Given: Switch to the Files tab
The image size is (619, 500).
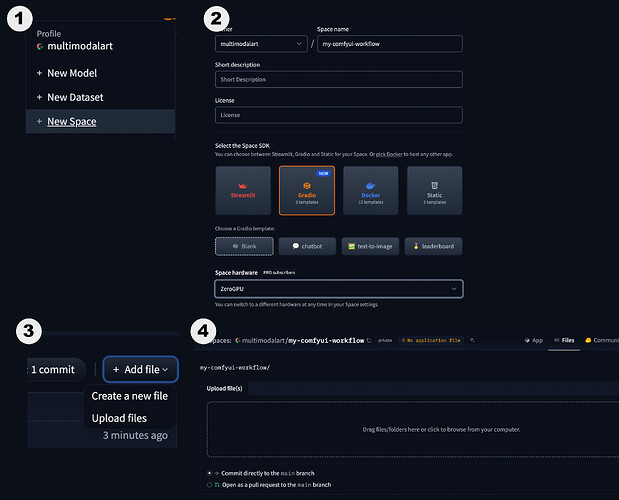Looking at the screenshot, I should click(x=565, y=340).
